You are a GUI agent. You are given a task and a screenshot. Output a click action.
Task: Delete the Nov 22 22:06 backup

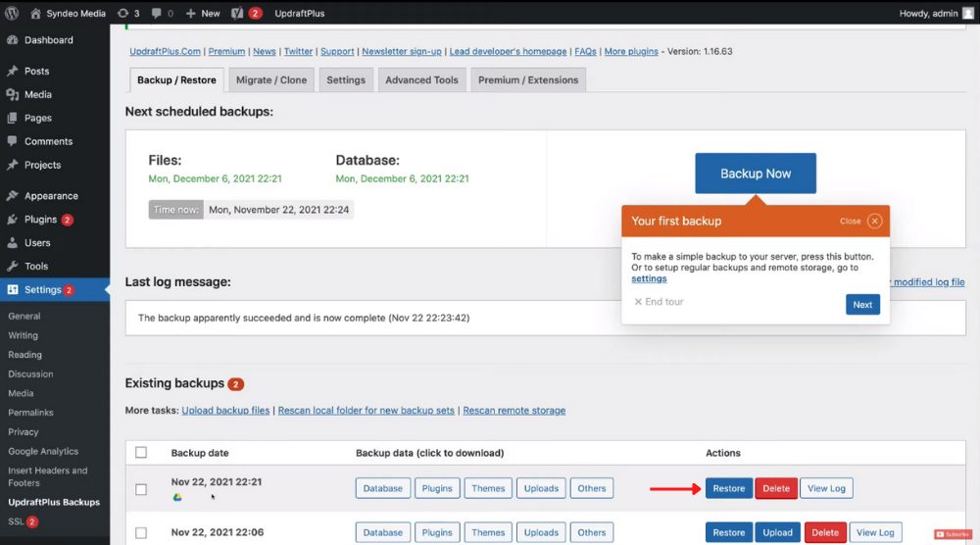click(x=825, y=532)
